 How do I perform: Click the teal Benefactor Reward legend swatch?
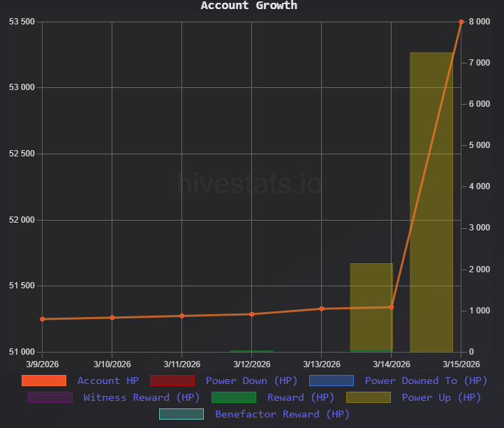point(181,414)
